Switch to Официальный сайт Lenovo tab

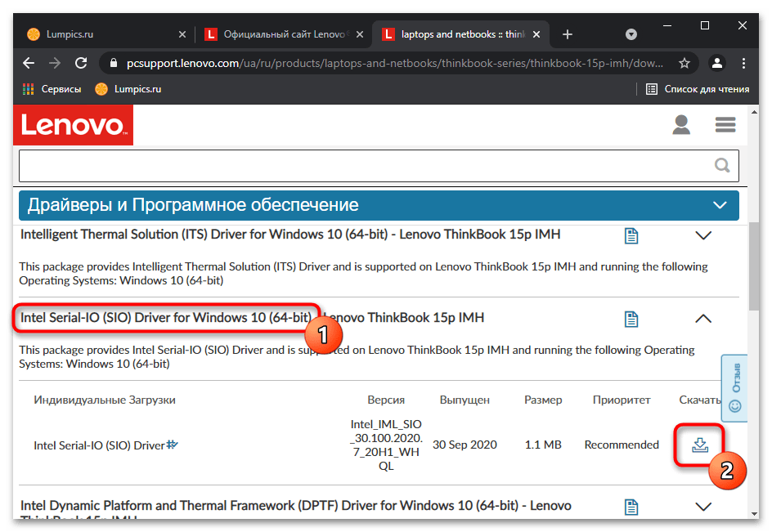(x=283, y=34)
